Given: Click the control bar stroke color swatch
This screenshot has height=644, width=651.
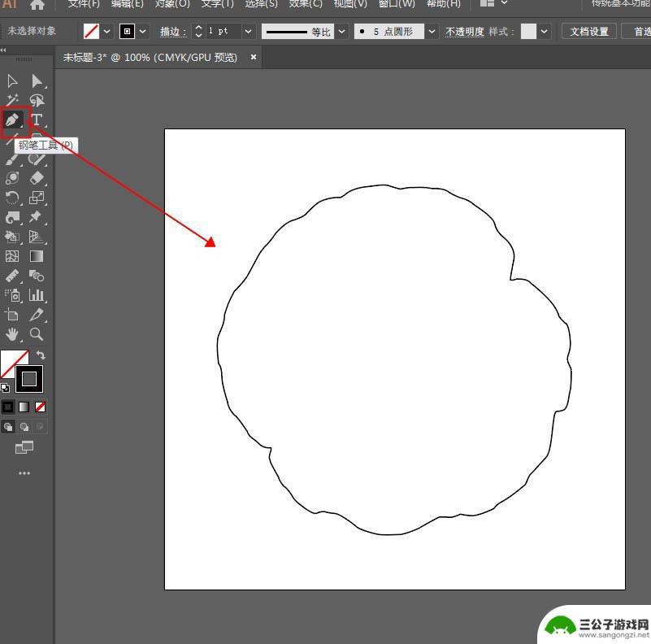Looking at the screenshot, I should [127, 31].
